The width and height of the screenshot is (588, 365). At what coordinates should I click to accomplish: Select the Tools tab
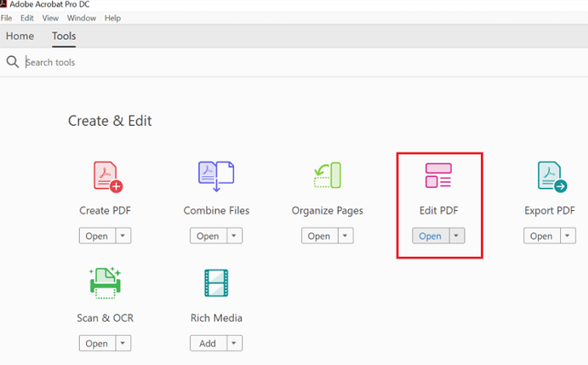point(64,36)
